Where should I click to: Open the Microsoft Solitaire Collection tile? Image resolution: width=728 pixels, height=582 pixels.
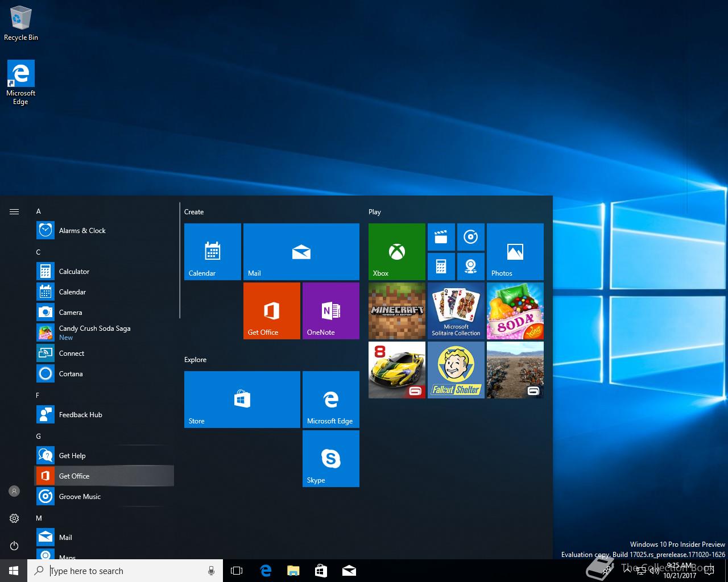(456, 311)
